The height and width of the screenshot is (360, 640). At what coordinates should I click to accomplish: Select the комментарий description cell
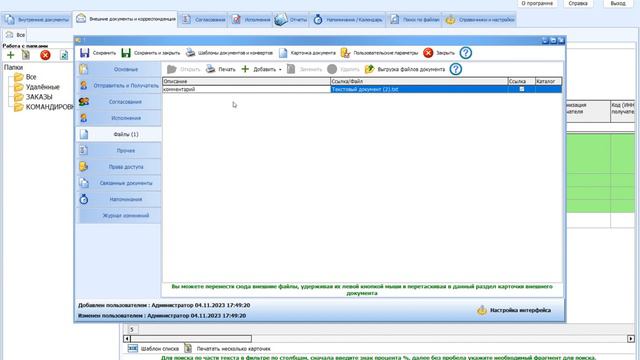247,89
